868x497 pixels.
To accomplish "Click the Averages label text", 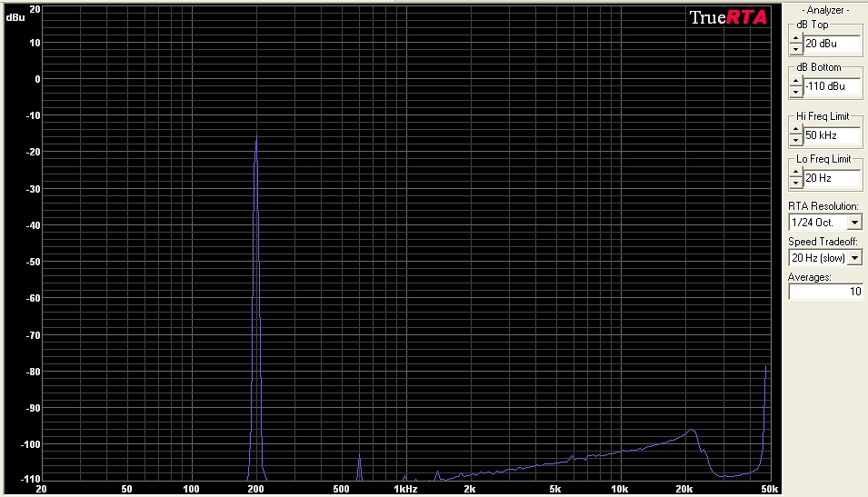I will 809,277.
